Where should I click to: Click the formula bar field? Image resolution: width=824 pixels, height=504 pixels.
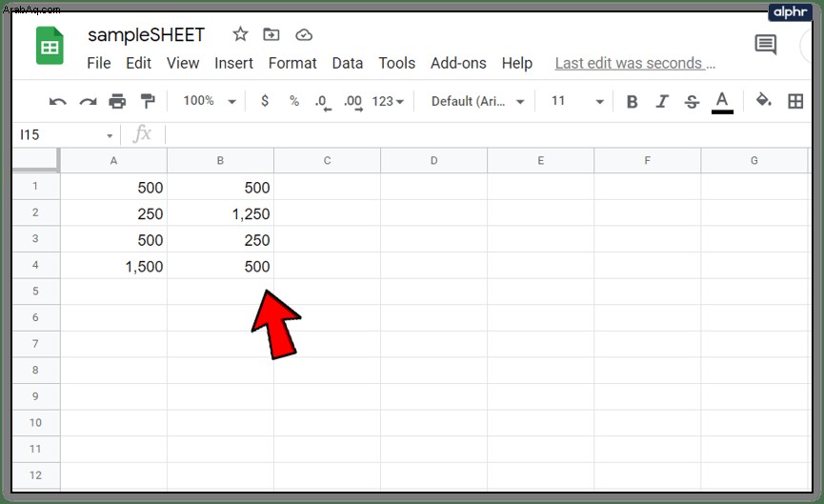(x=489, y=135)
